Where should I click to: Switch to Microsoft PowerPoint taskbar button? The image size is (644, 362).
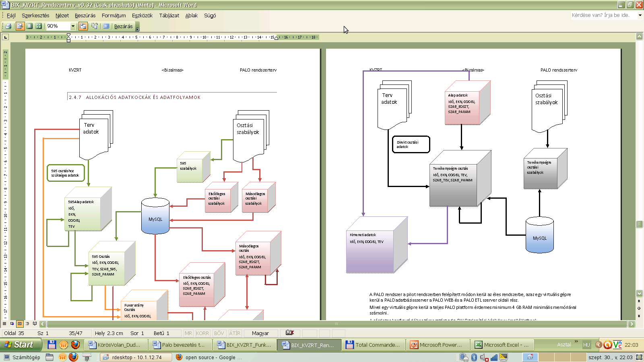[x=438, y=345]
